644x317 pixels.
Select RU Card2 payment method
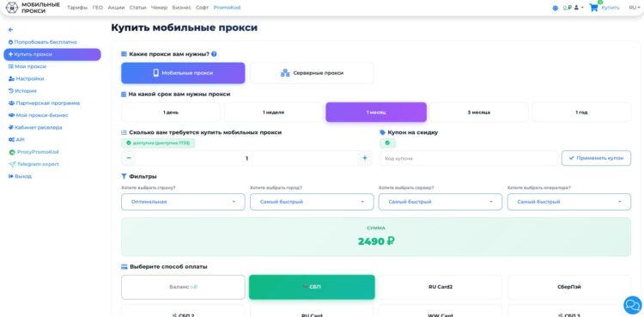440,287
